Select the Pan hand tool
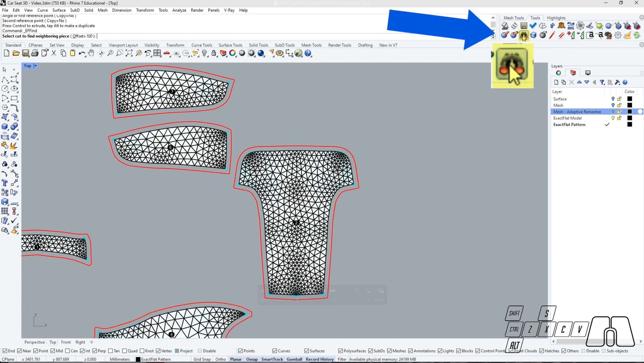The width and height of the screenshot is (644, 363). 91,53
